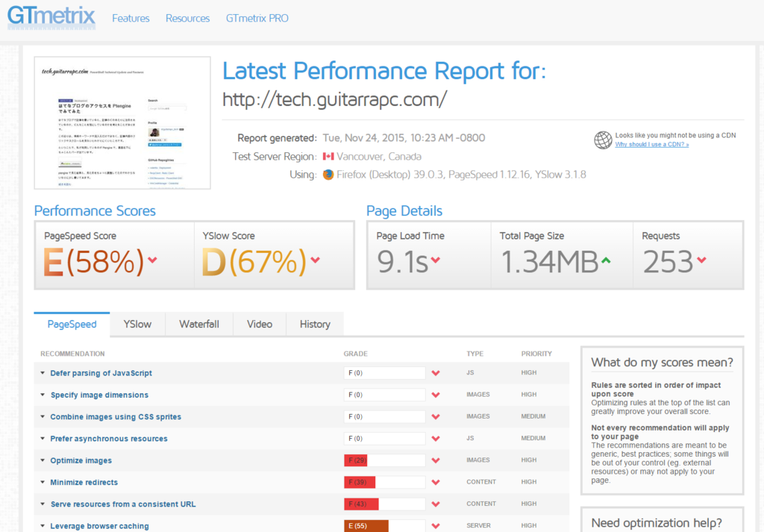The image size is (764, 532).
Task: Click the E(58%) PageSpeed score
Action: pos(93,262)
